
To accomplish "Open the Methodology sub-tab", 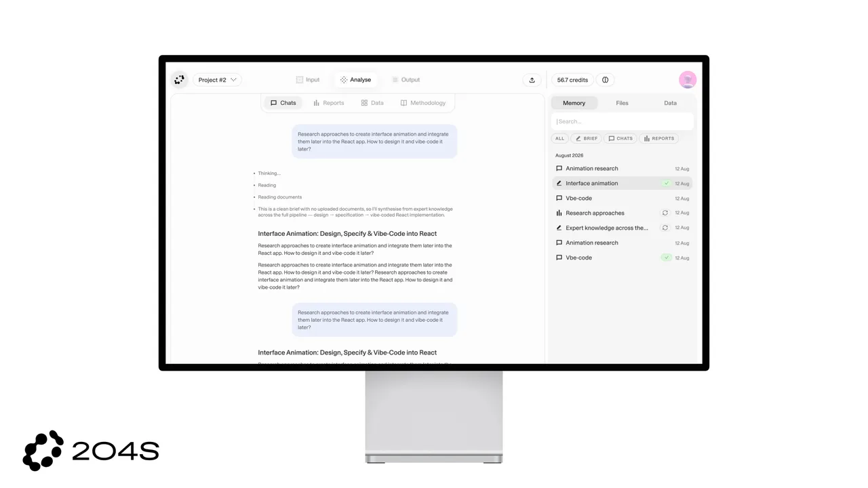I will [x=423, y=103].
